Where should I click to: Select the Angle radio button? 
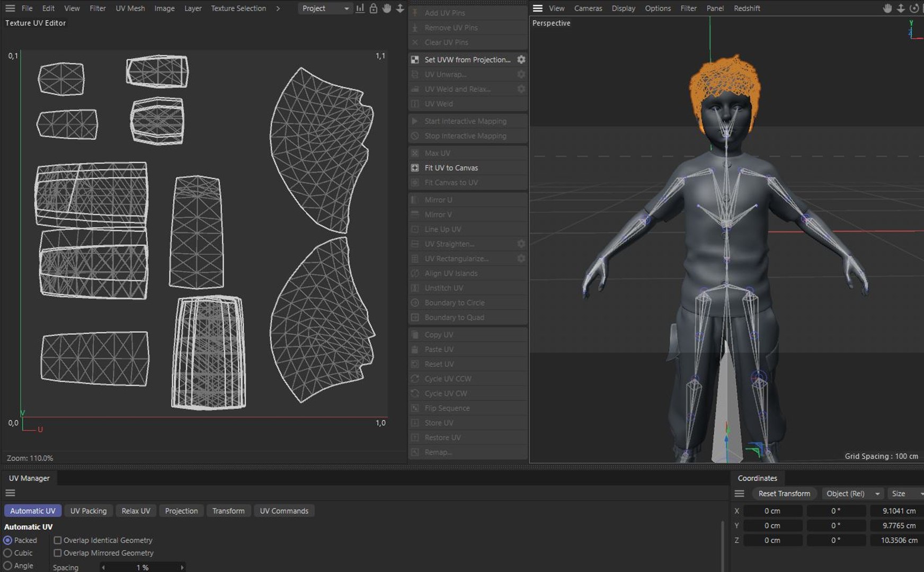8,566
